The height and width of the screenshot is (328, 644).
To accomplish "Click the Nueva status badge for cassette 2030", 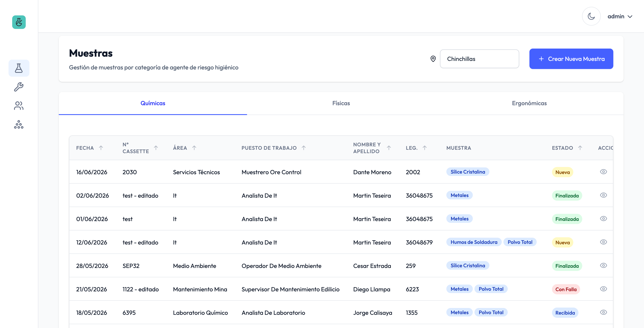I will pos(562,172).
